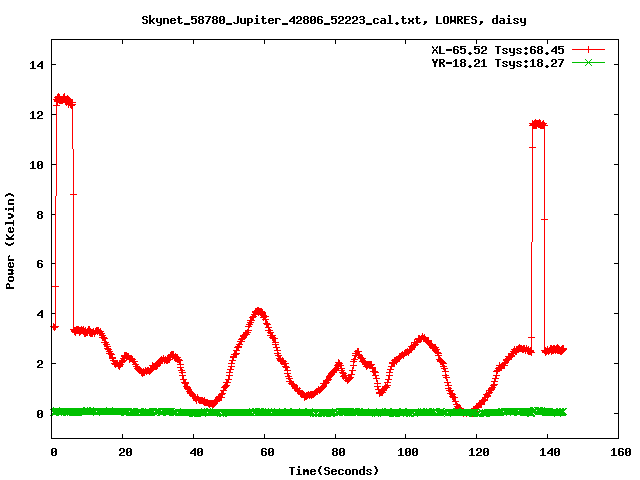Click x-axis tick label 20
This screenshot has height=480, width=640.
tap(125, 452)
